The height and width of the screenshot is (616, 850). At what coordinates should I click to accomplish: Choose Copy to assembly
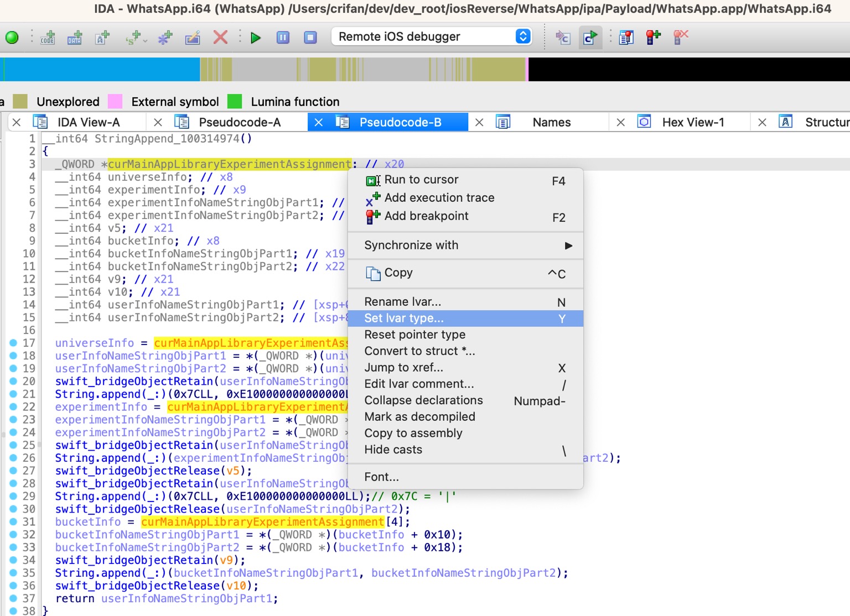coord(465,433)
